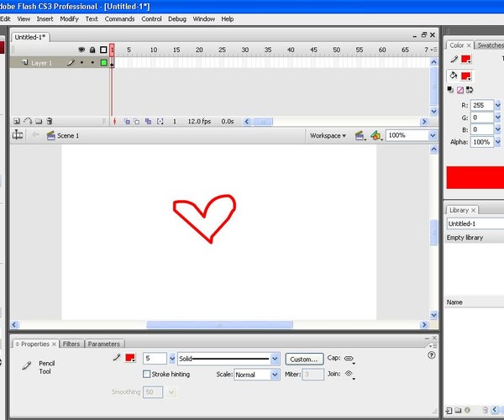Click the Black and White icon in Color panel
This screenshot has width=504, height=420.
(x=450, y=90)
